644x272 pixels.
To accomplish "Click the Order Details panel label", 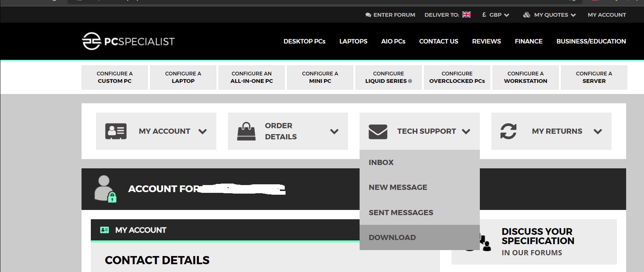I will pyautogui.click(x=281, y=131).
